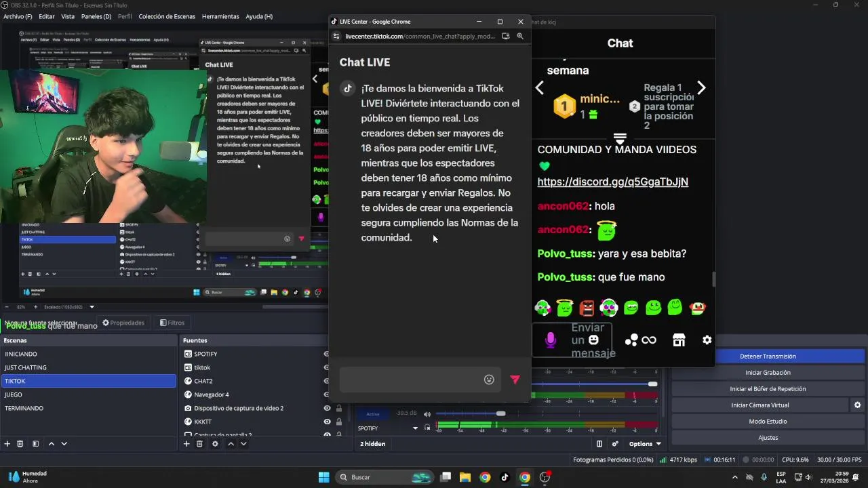Open emoji picker in LIVE Center chat
The height and width of the screenshot is (488, 868).
(x=489, y=380)
